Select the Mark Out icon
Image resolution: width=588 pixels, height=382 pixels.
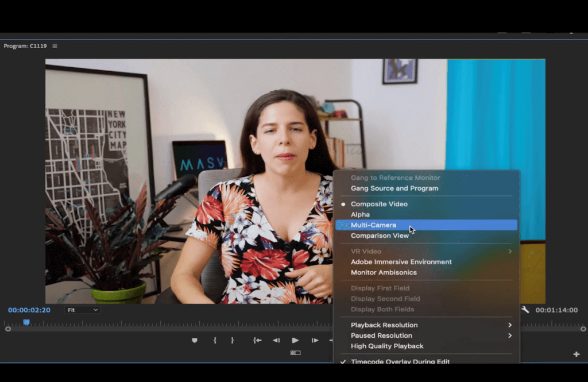pyautogui.click(x=233, y=339)
